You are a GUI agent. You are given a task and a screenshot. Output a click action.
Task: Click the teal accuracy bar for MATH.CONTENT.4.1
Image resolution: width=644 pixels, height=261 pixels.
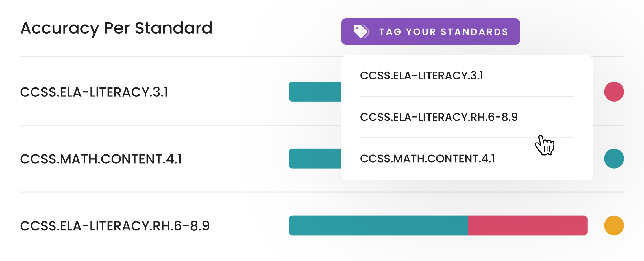315,159
